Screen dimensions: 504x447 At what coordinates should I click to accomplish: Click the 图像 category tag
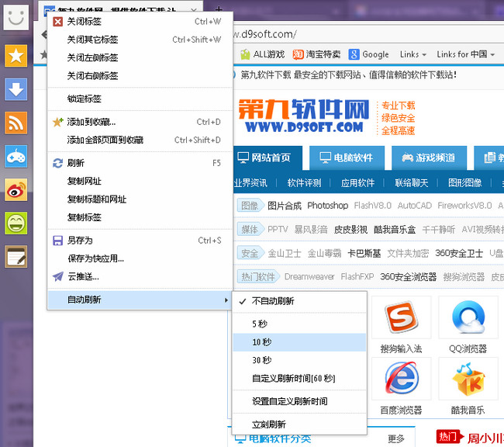click(x=250, y=206)
